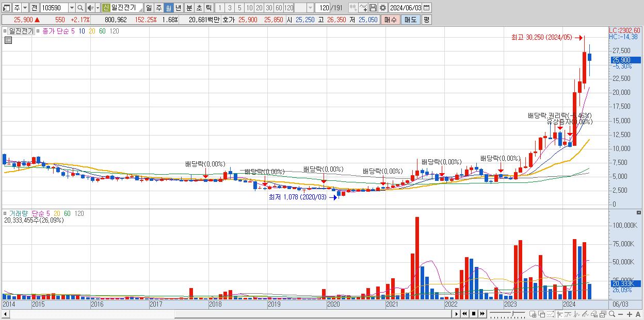
Task: Click the 종가 단순 5 moving average label
Action: coord(58,31)
